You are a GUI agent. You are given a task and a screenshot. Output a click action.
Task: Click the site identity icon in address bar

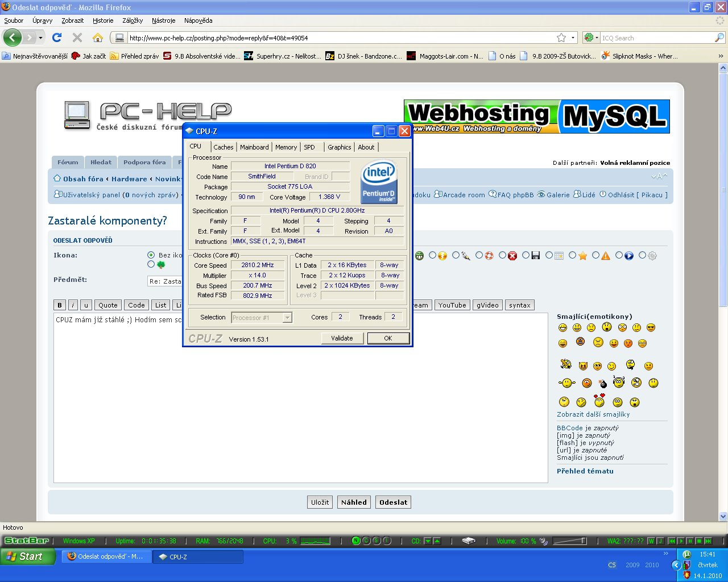tap(119, 38)
